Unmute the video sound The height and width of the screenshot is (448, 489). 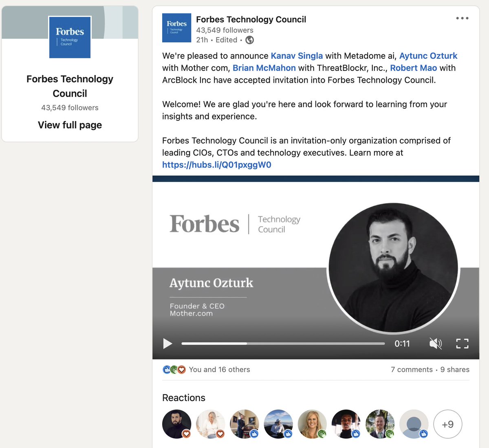(x=436, y=344)
